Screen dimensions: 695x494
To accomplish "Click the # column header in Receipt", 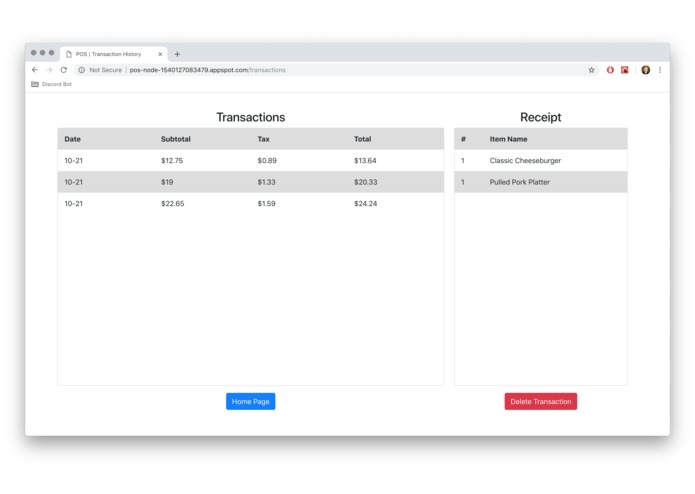I will 463,139.
